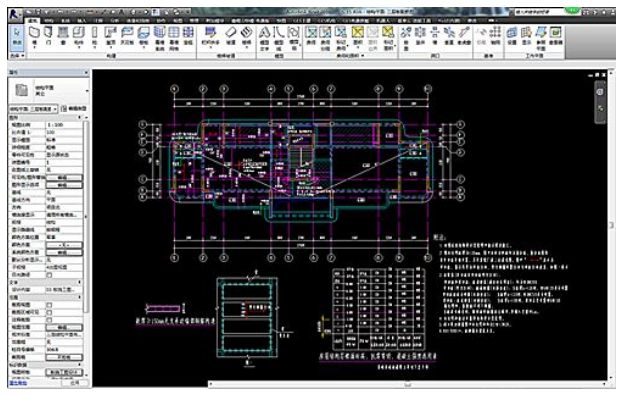This screenshot has width=623, height=397.
Task: Click the View Scale 1:100 field
Action: point(64,125)
